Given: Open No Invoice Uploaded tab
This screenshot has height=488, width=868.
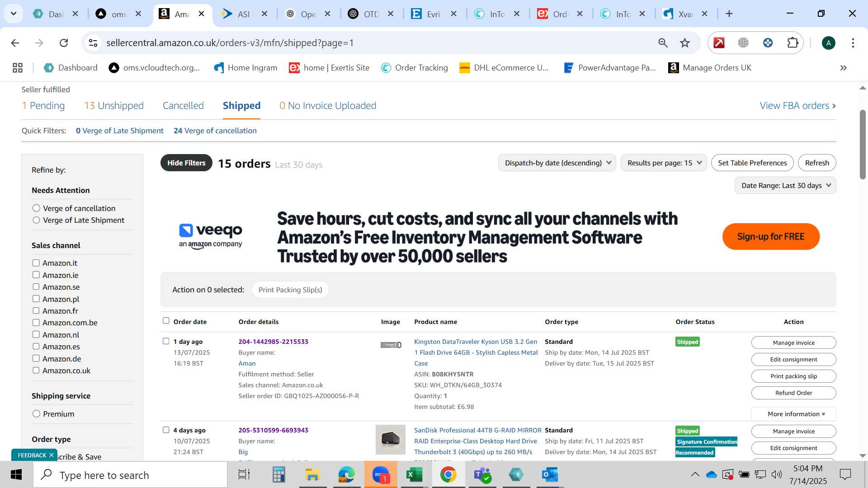Looking at the screenshot, I should click(x=328, y=106).
